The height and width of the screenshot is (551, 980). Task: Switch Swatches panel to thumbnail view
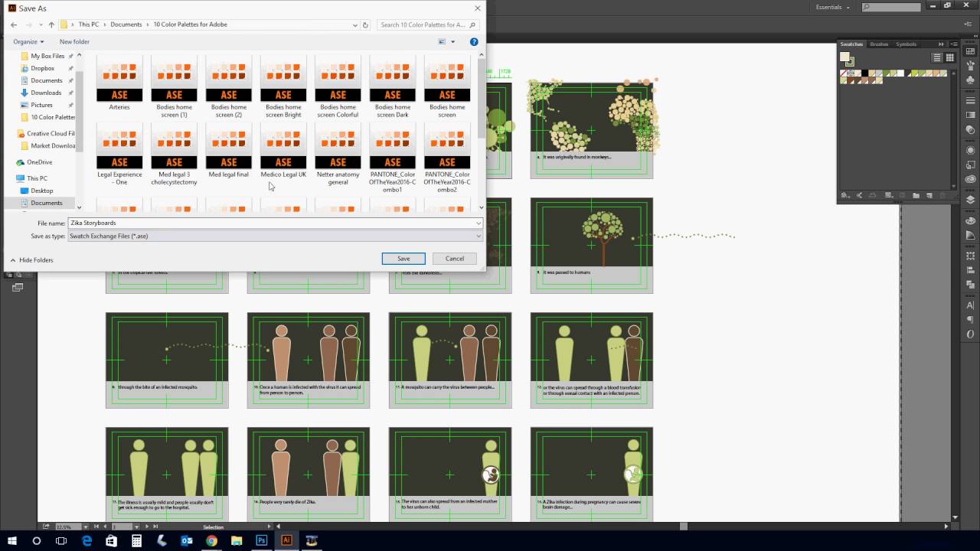tap(950, 57)
